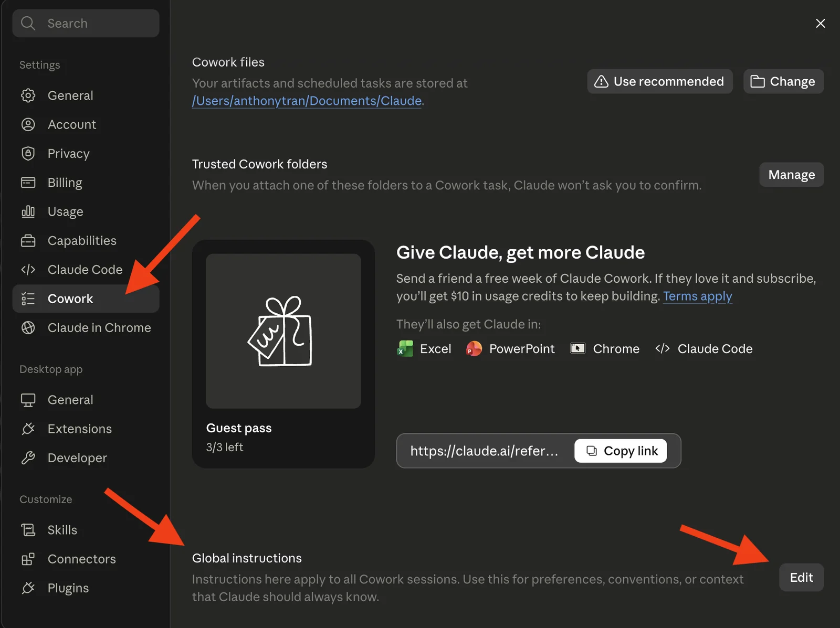Go to the Privacy settings
Viewport: 840px width, 628px height.
pyautogui.click(x=86, y=153)
